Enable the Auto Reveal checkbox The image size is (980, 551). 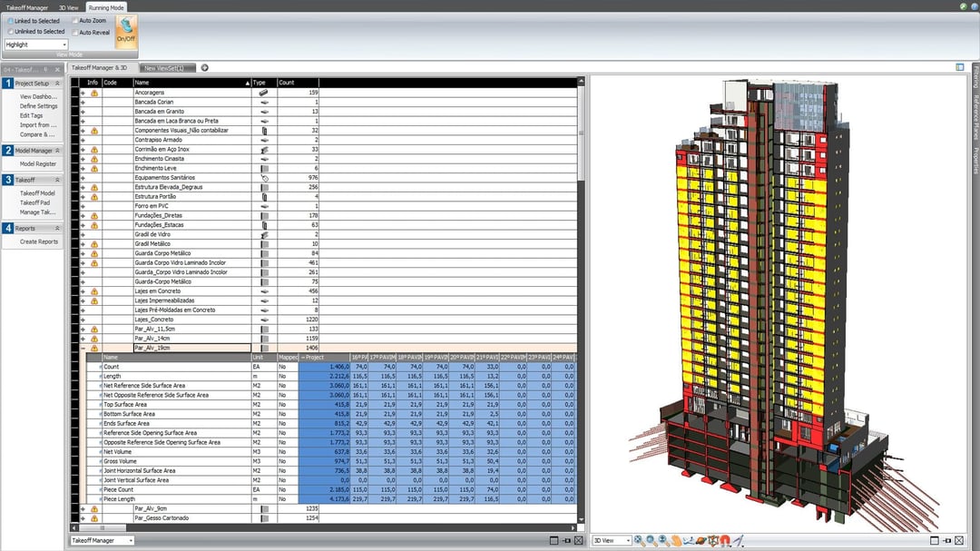(x=75, y=32)
